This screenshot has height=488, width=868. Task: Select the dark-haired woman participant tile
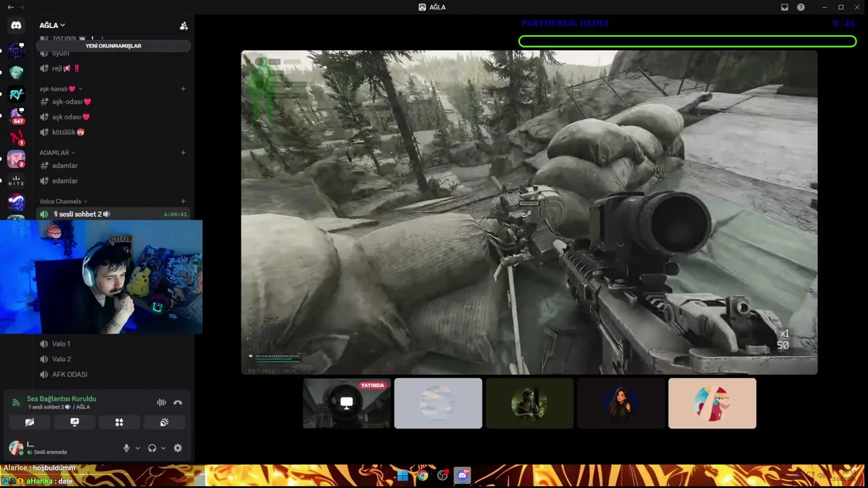621,403
